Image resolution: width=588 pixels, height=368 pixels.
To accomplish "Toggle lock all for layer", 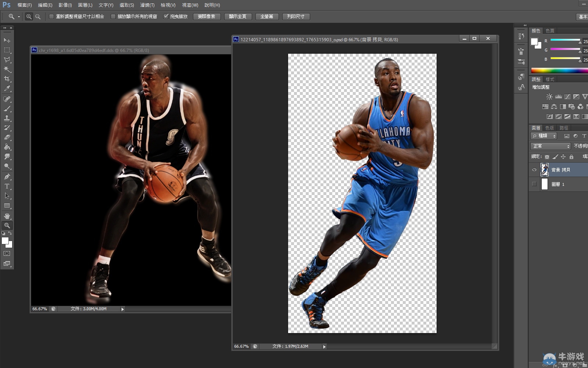I will [x=571, y=157].
